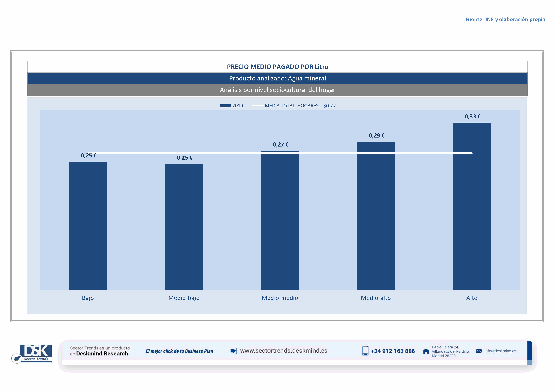Image resolution: width=554 pixels, height=392 pixels.
Task: Select the Alto bar
Action: pos(472,206)
